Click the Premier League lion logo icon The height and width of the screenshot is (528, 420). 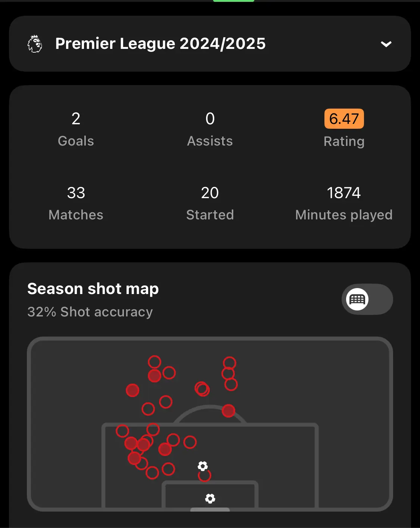35,44
